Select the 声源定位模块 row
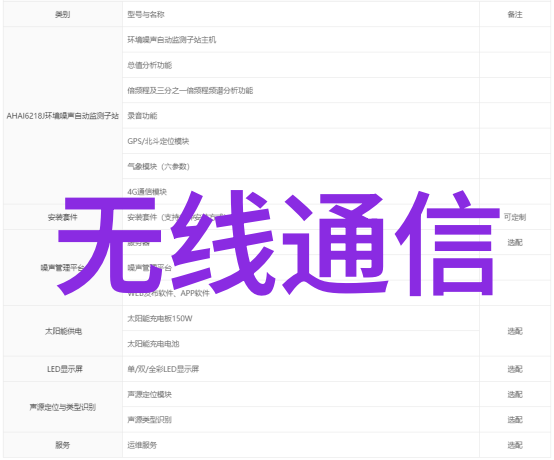The image size is (554, 460). coord(301,394)
